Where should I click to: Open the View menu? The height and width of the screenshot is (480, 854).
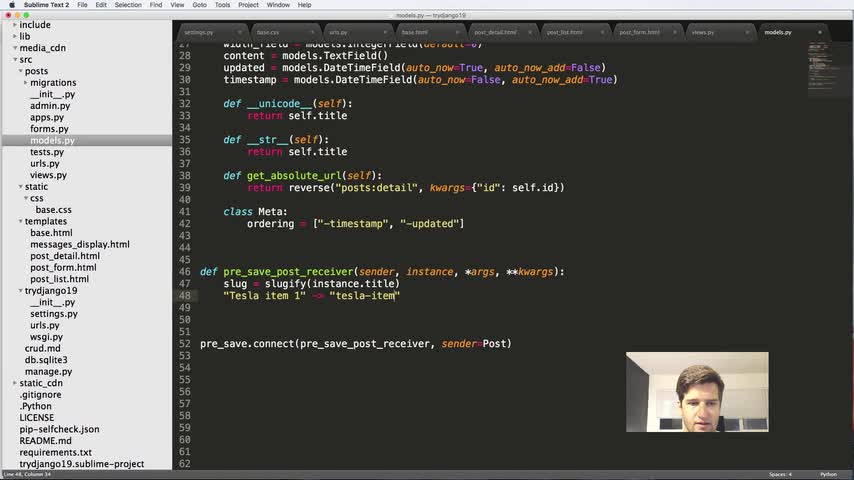tap(177, 5)
